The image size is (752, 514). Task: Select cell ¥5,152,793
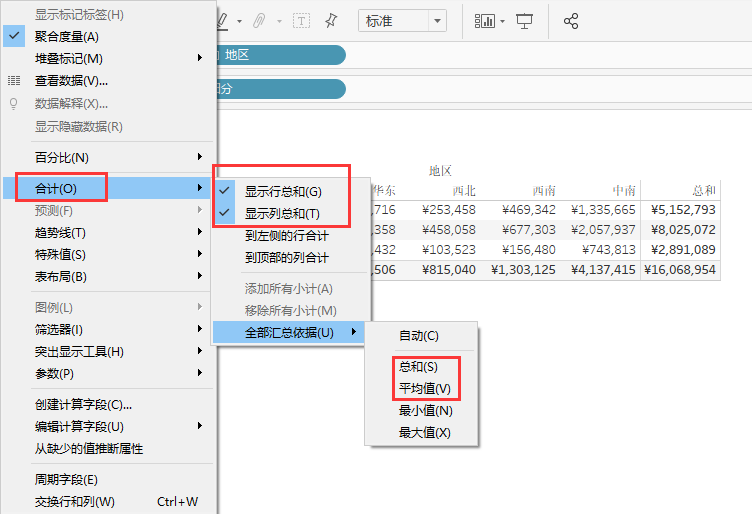(x=683, y=210)
